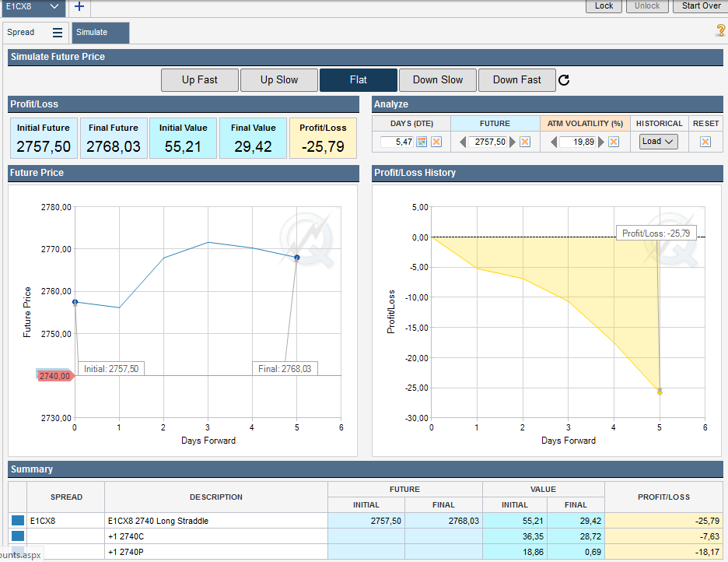The image size is (728, 562).
Task: Clear the ATM Volatility override
Action: coord(614,142)
